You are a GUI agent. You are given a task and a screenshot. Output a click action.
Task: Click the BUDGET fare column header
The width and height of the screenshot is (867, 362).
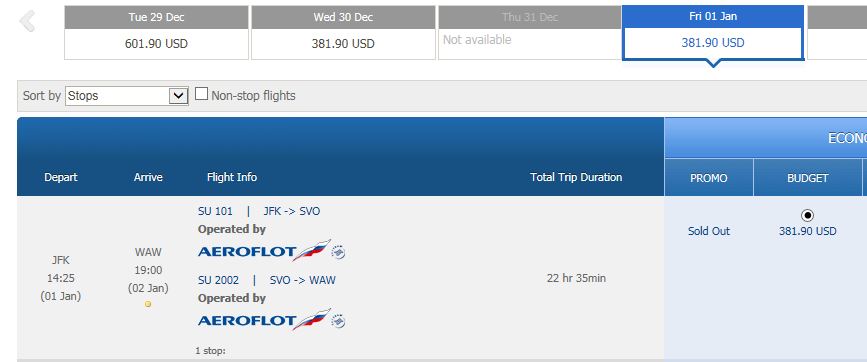(x=808, y=177)
